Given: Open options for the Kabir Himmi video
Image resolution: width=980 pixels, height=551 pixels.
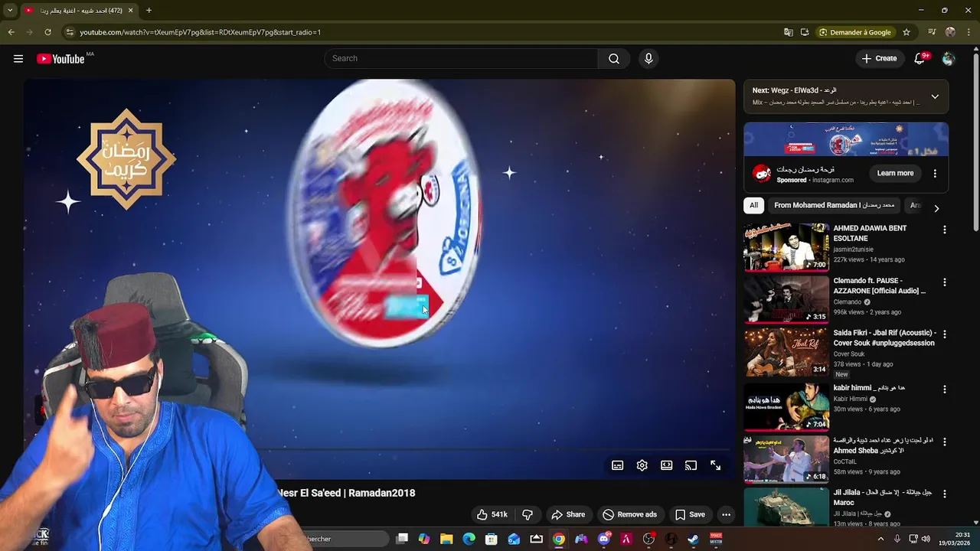Looking at the screenshot, I should click(x=944, y=390).
